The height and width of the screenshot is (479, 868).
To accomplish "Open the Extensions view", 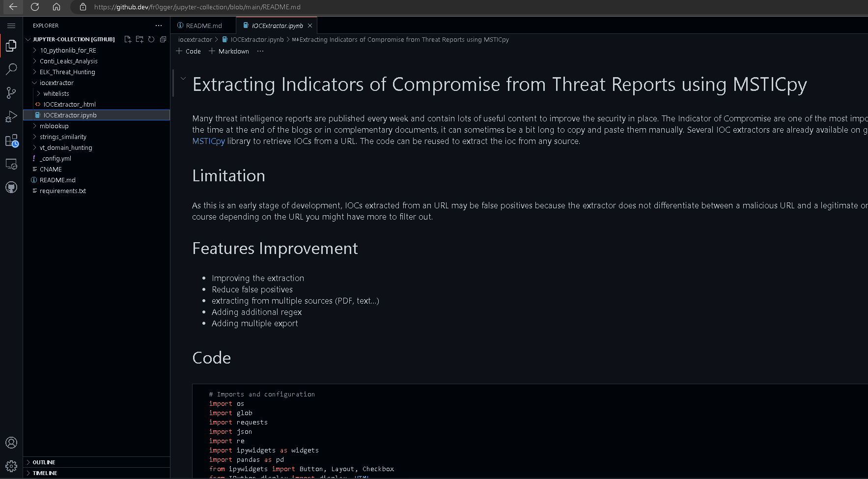I will point(11,141).
